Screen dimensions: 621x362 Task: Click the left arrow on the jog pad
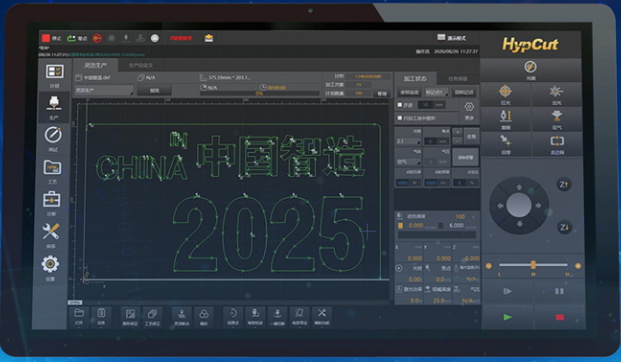pos(500,206)
